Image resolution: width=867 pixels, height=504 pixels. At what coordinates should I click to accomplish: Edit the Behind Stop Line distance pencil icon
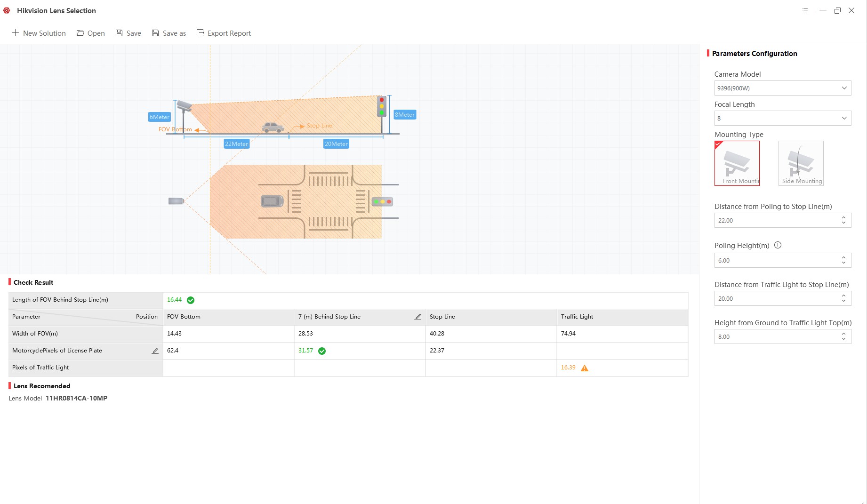(417, 317)
